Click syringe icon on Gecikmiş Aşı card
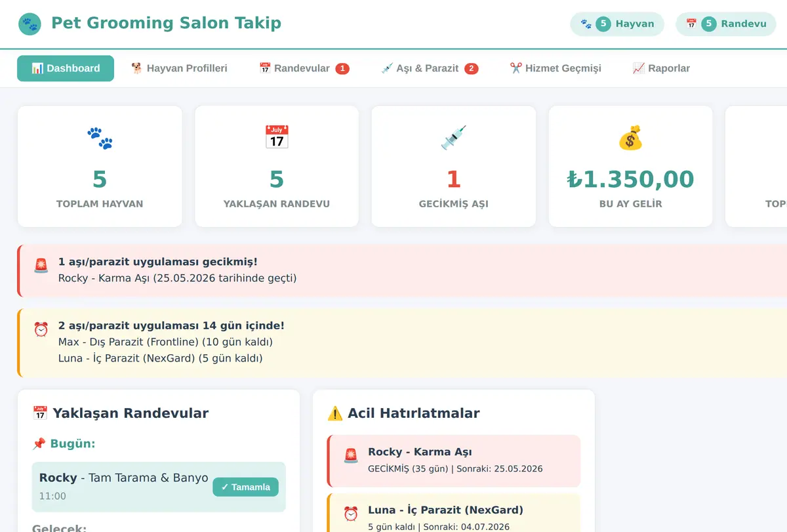The width and height of the screenshot is (787, 532). 454,138
